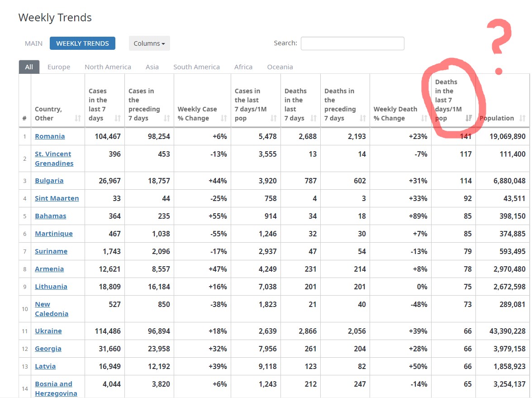Switch to the MAIN view
The image size is (532, 398).
(x=34, y=43)
